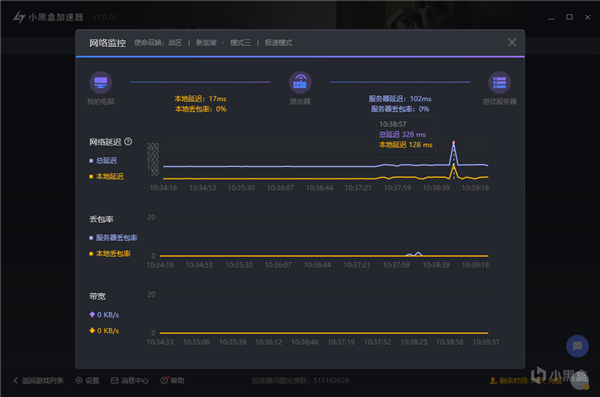
Task: Click the tooltip 总延迟 328 ms value
Action: tap(402, 134)
